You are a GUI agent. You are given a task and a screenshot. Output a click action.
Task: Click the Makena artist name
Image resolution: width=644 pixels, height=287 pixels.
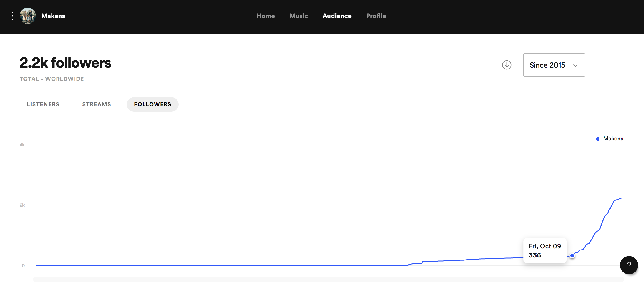coord(53,16)
